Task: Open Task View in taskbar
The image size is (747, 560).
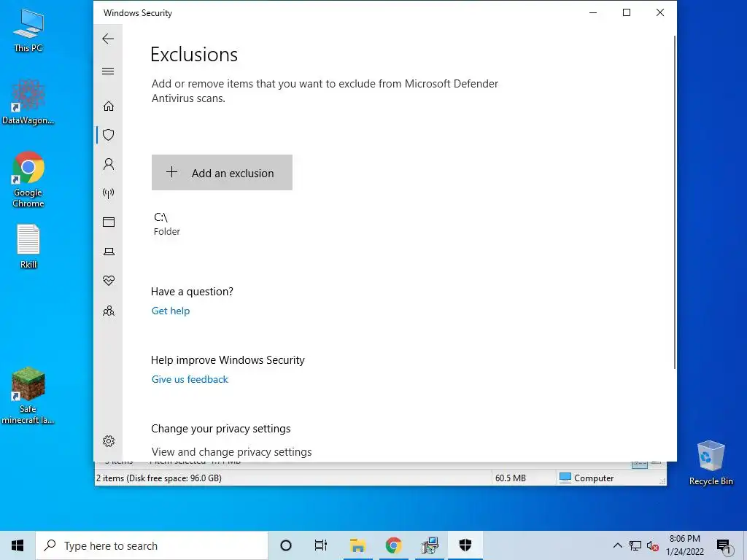Action: (x=321, y=545)
